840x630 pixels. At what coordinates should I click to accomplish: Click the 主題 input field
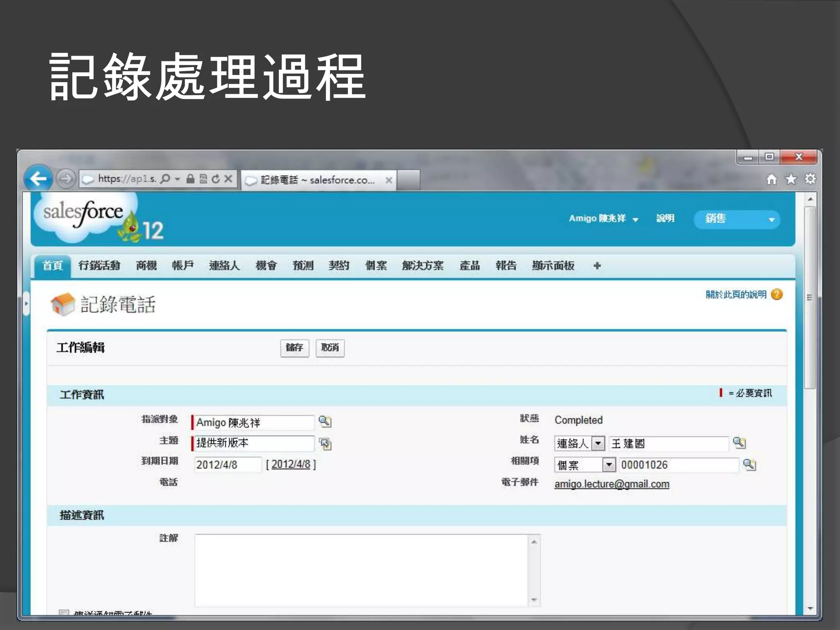tap(254, 443)
